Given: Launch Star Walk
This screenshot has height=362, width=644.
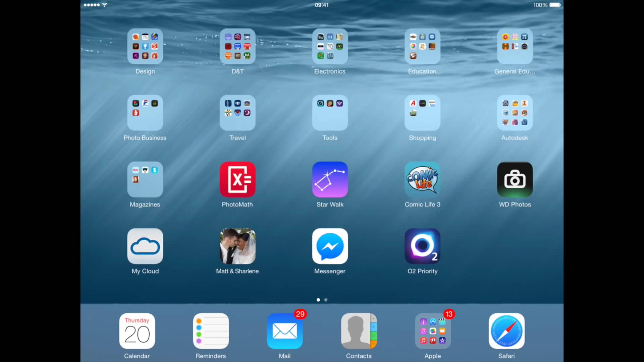Looking at the screenshot, I should (330, 180).
